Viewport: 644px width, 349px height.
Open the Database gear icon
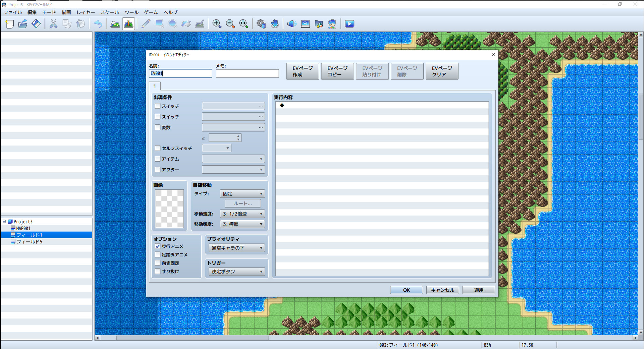(261, 24)
